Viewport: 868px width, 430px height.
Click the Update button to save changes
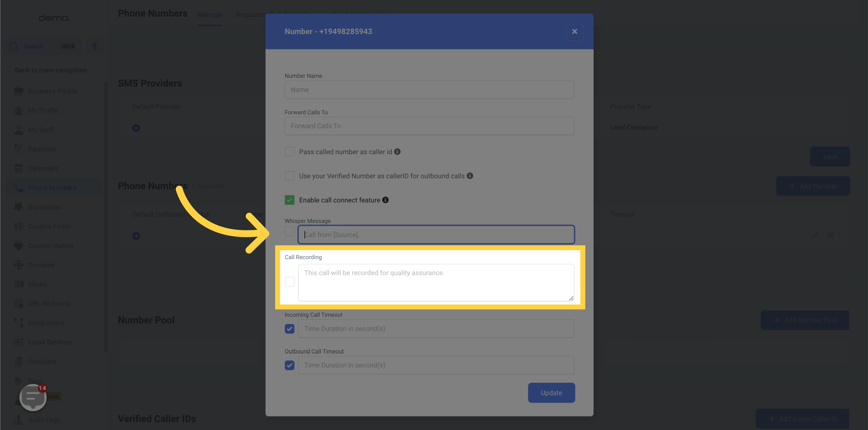(x=551, y=392)
